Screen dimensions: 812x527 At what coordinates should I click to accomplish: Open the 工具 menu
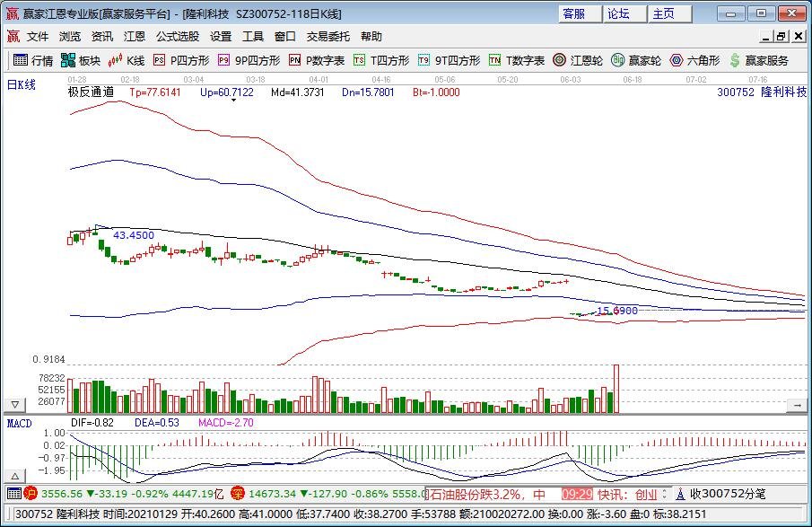253,36
